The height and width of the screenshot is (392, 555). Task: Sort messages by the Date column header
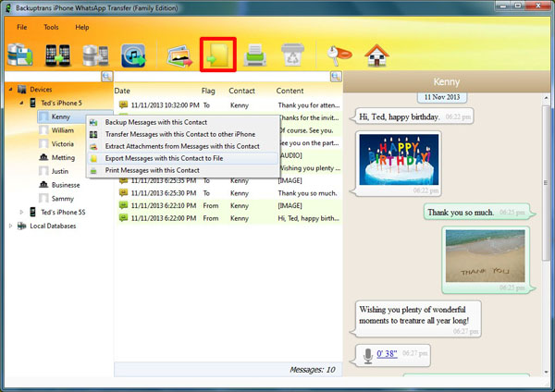coord(122,91)
